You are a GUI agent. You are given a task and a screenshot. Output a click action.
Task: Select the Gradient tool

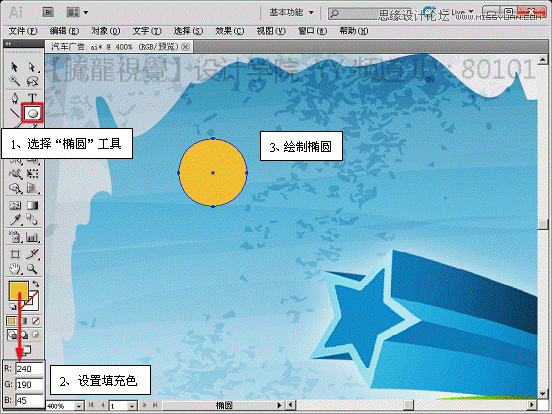tap(32, 205)
